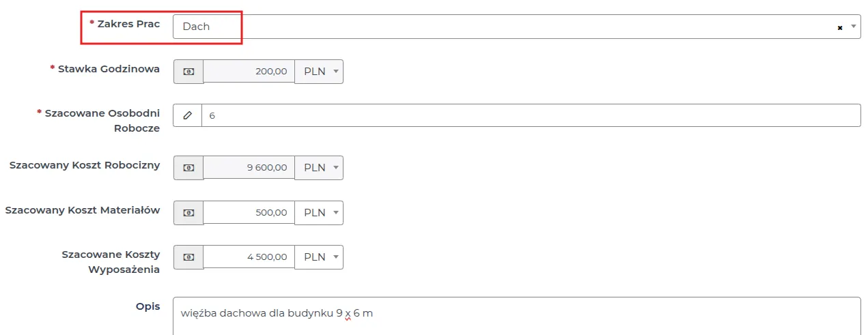This screenshot has width=868, height=335.
Task: Click the Dach value in Zakres Prac
Action: pyautogui.click(x=197, y=27)
